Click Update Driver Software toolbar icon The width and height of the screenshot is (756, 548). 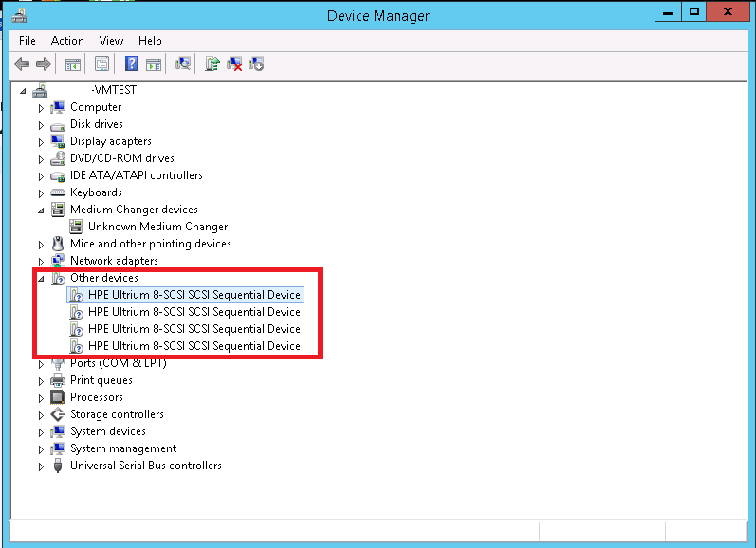coord(212,64)
